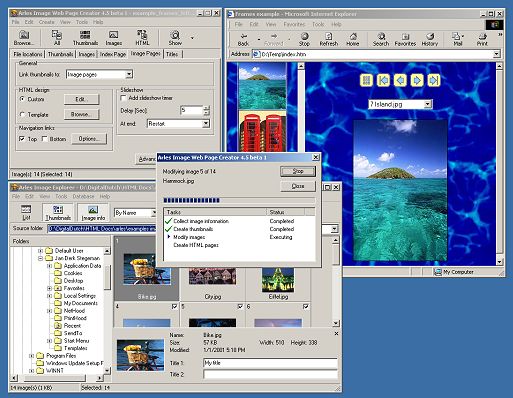Enable Add slideshow timer checkbox
513x398 pixels.
pyautogui.click(x=123, y=98)
